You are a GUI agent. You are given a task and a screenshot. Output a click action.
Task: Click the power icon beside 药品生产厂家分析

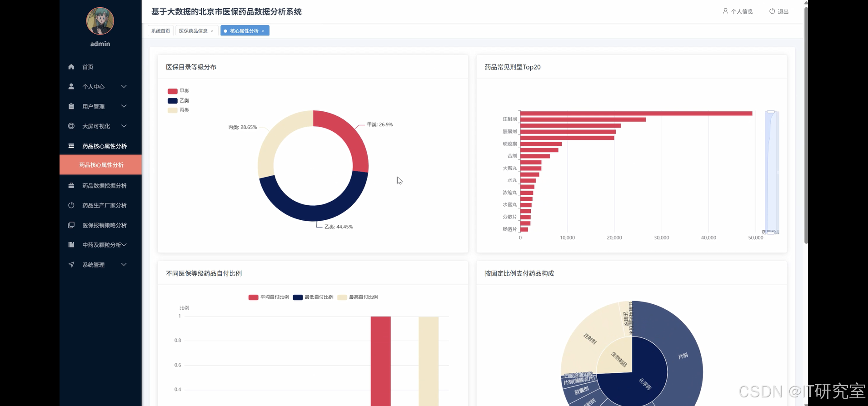[71, 205]
